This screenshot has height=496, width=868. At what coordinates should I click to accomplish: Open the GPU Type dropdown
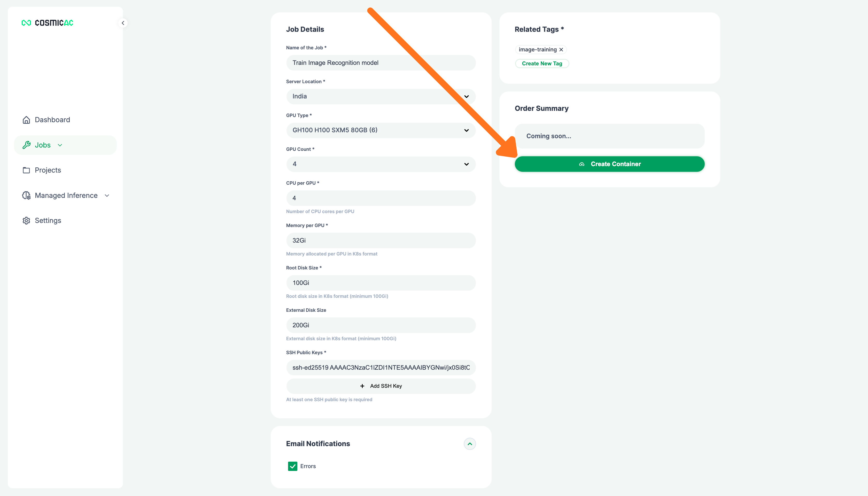(x=381, y=130)
